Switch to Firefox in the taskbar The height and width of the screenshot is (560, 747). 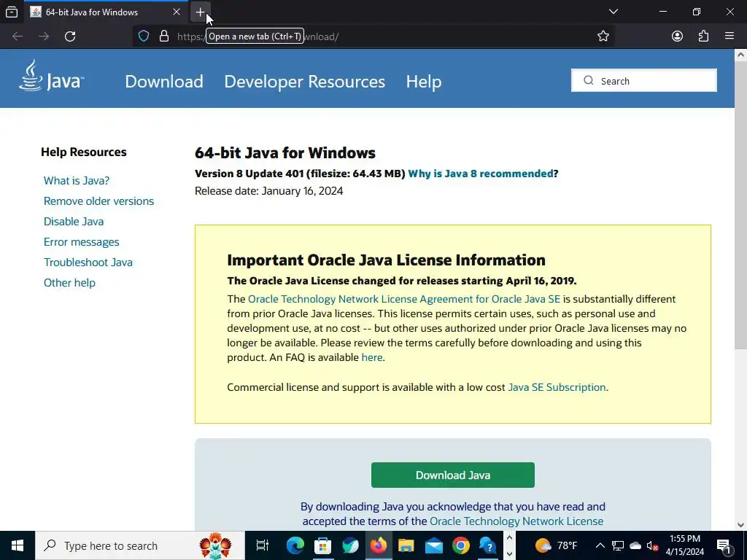pos(379,545)
